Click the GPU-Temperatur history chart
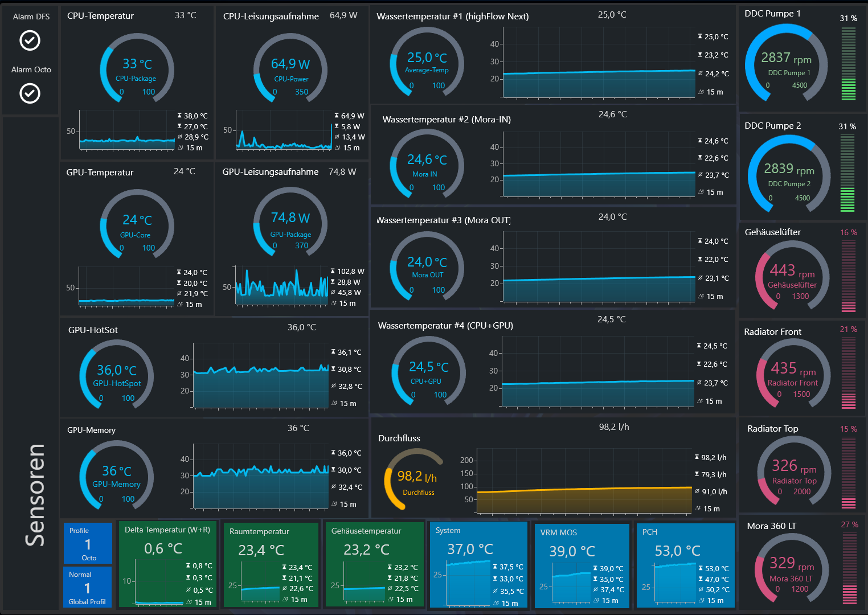The height and width of the screenshot is (615, 868). coord(126,287)
